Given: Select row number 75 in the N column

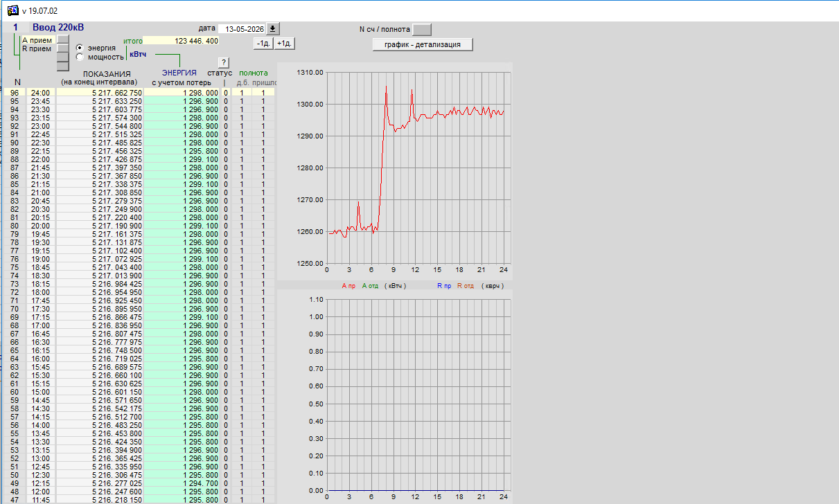Looking at the screenshot, I should coord(15,267).
